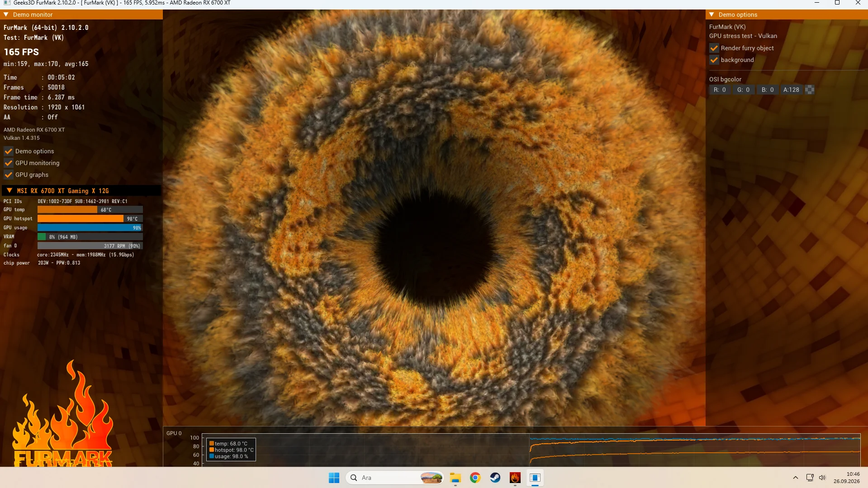Click the fan 0 RPM bar

tap(90, 246)
